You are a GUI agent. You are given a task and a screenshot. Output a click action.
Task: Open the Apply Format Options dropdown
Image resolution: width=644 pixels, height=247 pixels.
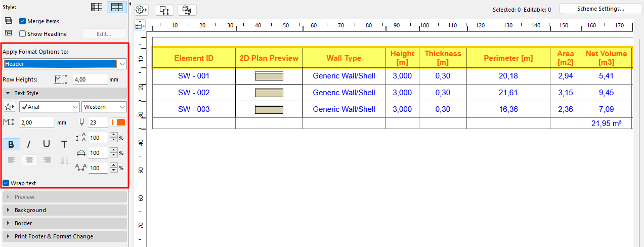click(x=65, y=64)
